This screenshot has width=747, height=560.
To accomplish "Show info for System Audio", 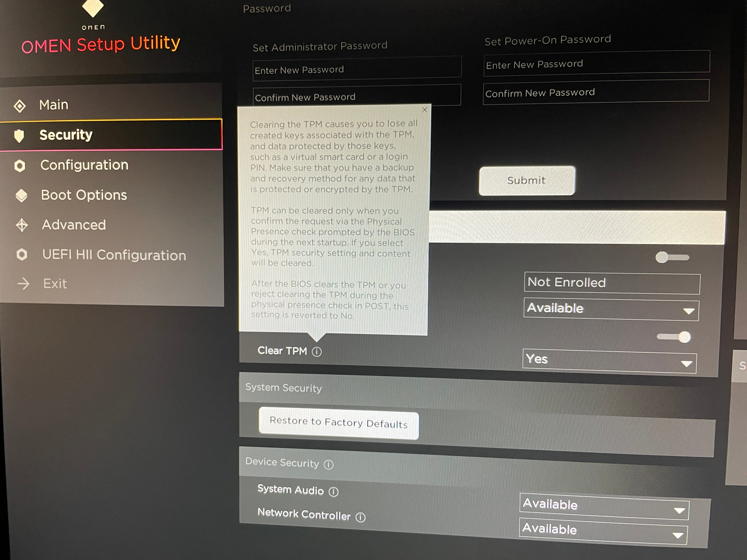I will click(334, 491).
